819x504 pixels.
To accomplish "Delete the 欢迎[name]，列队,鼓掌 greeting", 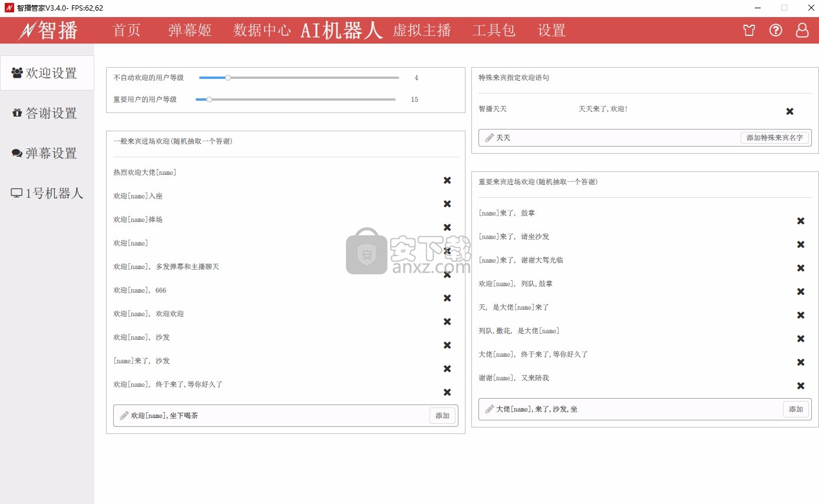I will pos(801,291).
